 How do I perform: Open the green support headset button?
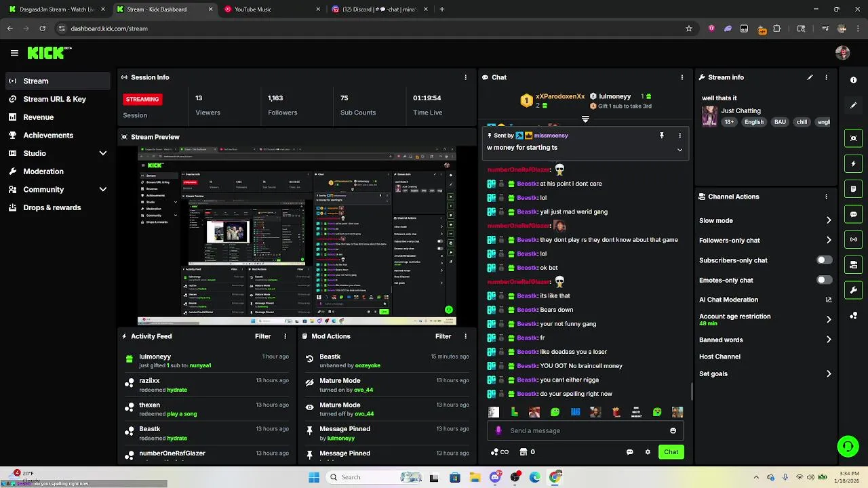[x=848, y=446]
